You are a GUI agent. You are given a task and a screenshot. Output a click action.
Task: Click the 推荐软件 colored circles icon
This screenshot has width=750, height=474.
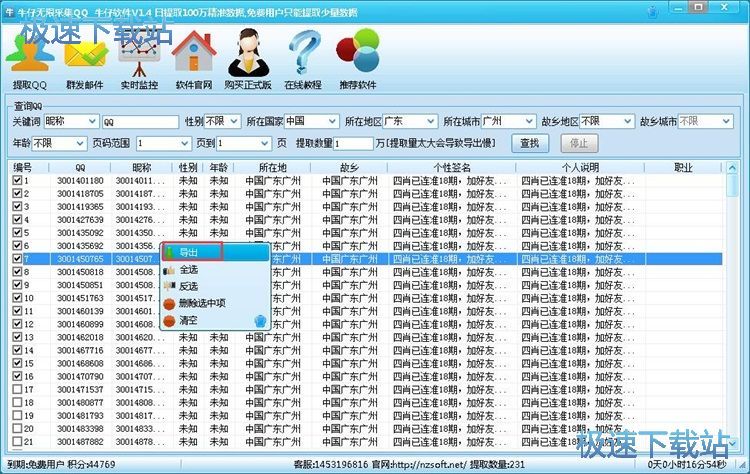click(357, 52)
